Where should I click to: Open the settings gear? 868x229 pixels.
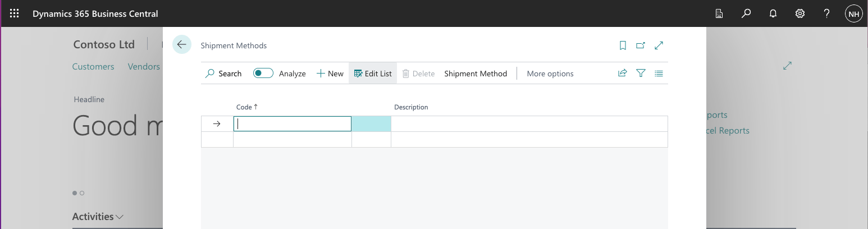800,13
